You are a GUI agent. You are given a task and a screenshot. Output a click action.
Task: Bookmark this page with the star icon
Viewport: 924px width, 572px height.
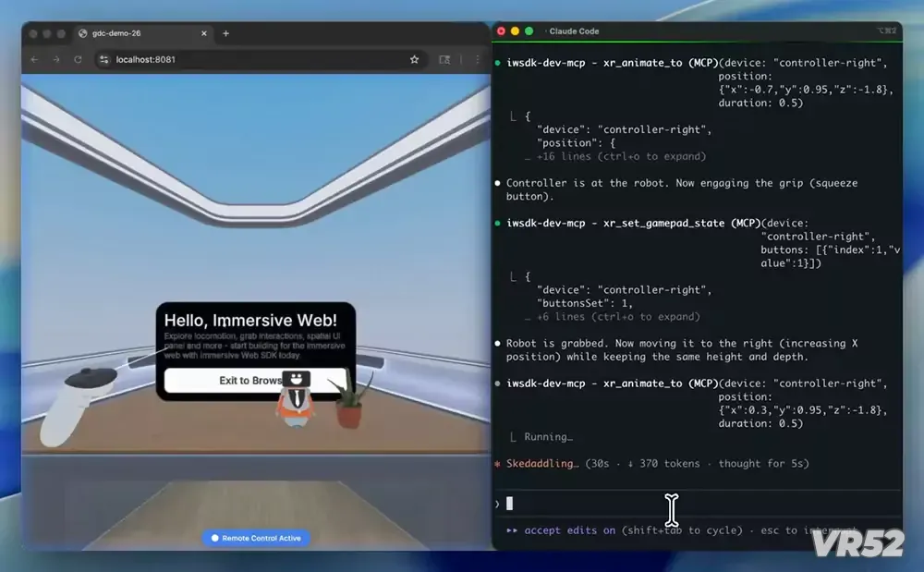pyautogui.click(x=414, y=59)
